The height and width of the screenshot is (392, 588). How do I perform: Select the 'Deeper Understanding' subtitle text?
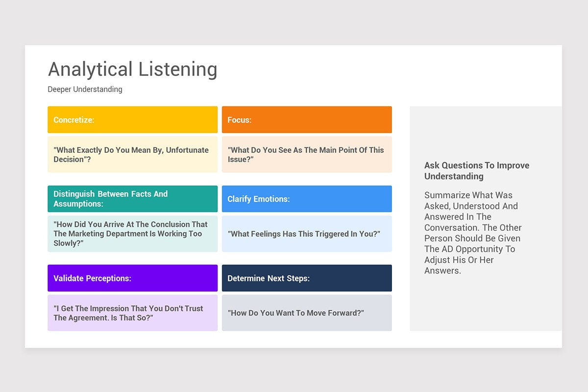point(85,89)
